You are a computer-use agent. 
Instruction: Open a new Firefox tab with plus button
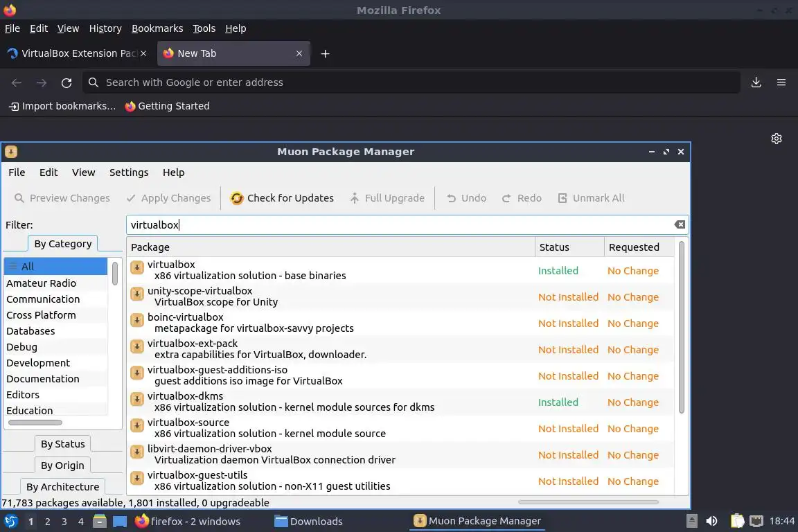click(325, 53)
